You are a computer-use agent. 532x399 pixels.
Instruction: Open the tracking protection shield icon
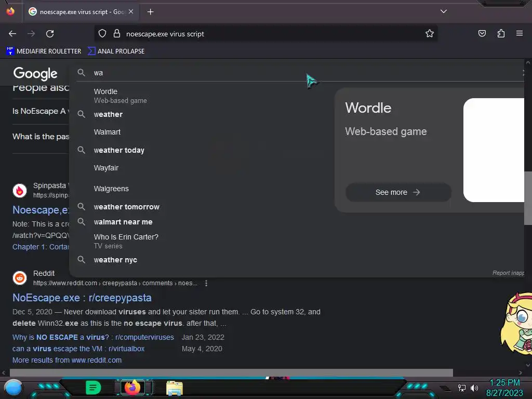[102, 33]
